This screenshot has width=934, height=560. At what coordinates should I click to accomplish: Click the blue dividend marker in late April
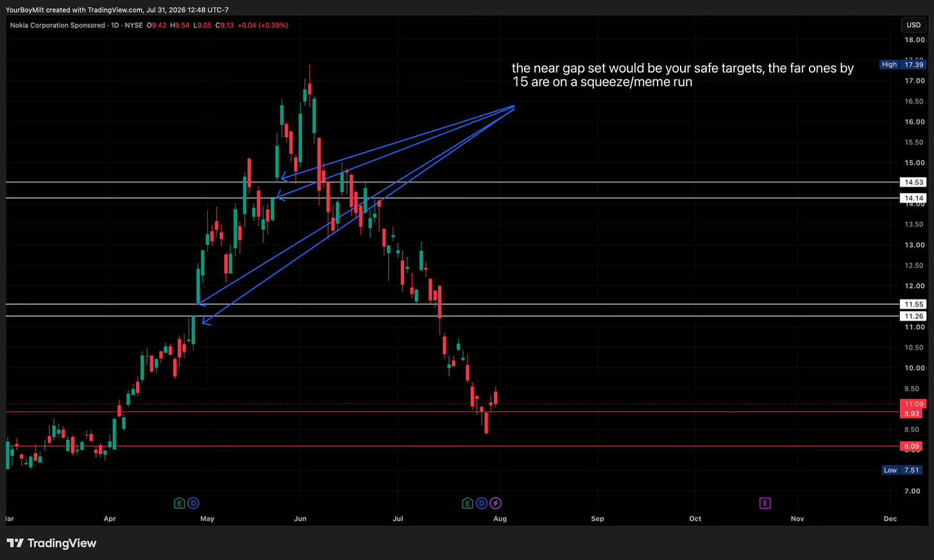(x=193, y=504)
